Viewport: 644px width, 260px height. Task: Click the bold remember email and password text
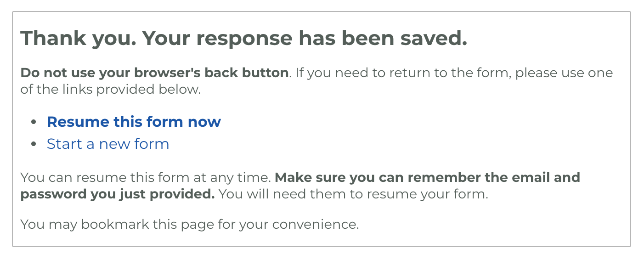300,186
